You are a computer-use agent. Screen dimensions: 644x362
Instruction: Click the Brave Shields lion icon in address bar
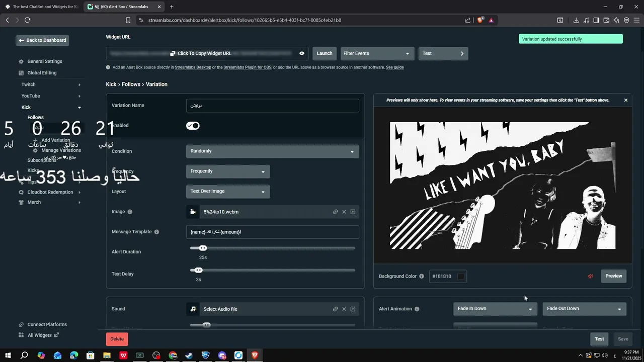click(480, 20)
